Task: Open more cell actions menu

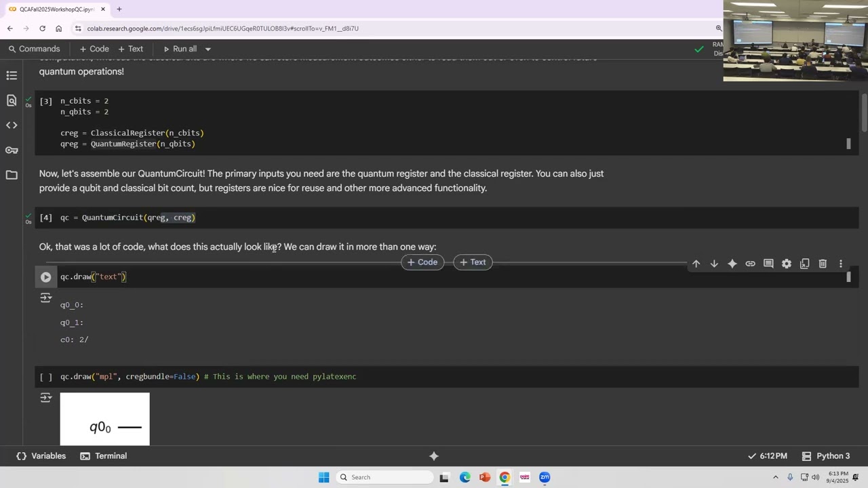Action: click(841, 264)
